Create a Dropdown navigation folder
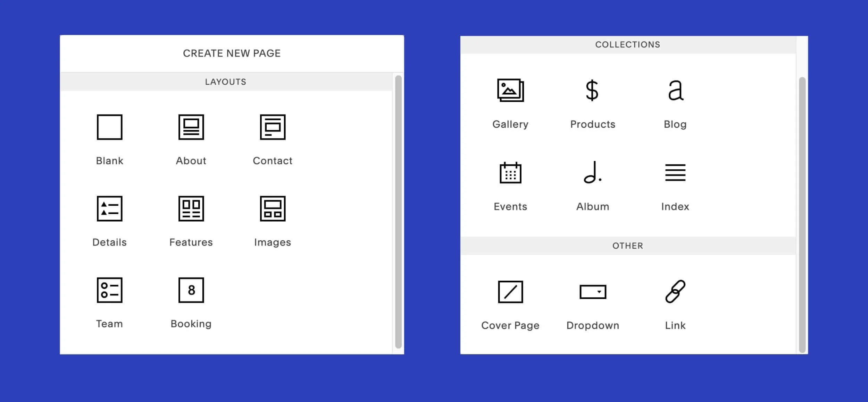 [593, 292]
